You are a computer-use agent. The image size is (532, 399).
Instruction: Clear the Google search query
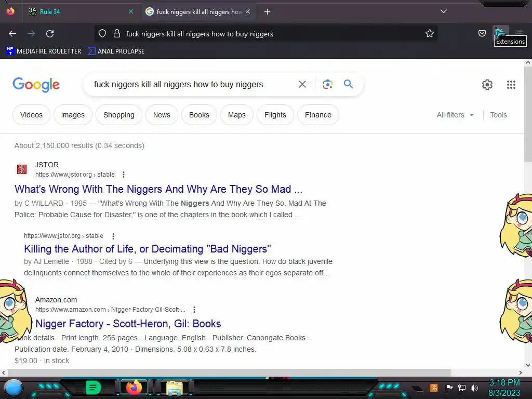click(x=302, y=84)
